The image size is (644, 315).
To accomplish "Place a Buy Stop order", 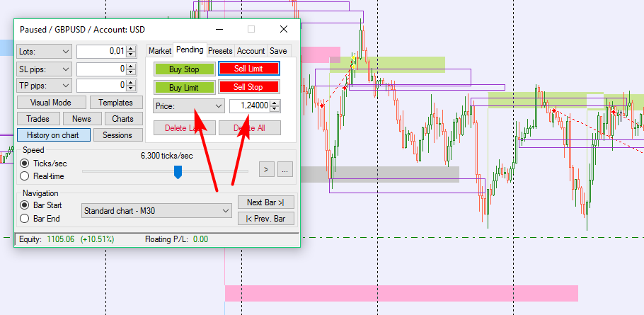I will [x=184, y=69].
